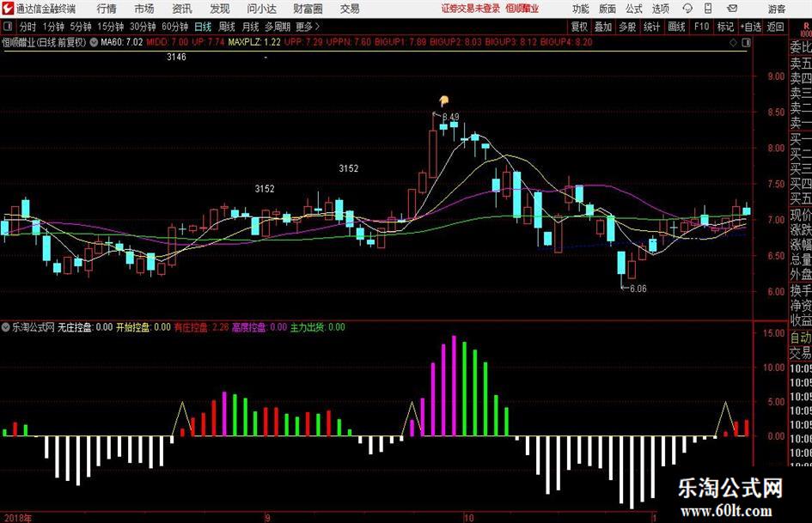812x523 pixels.
Task: Click the MA60: 7.02 indicator value
Action: click(121, 42)
